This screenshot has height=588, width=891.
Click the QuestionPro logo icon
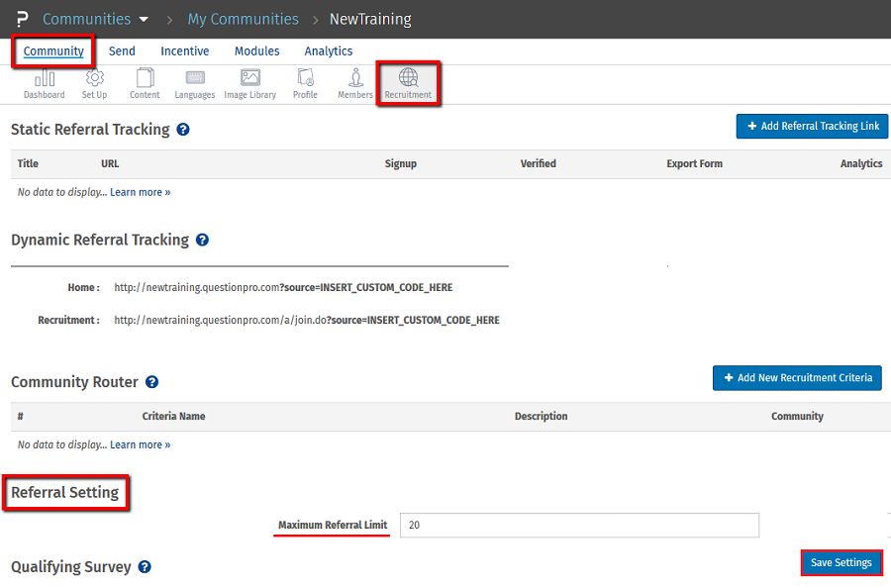[x=22, y=19]
